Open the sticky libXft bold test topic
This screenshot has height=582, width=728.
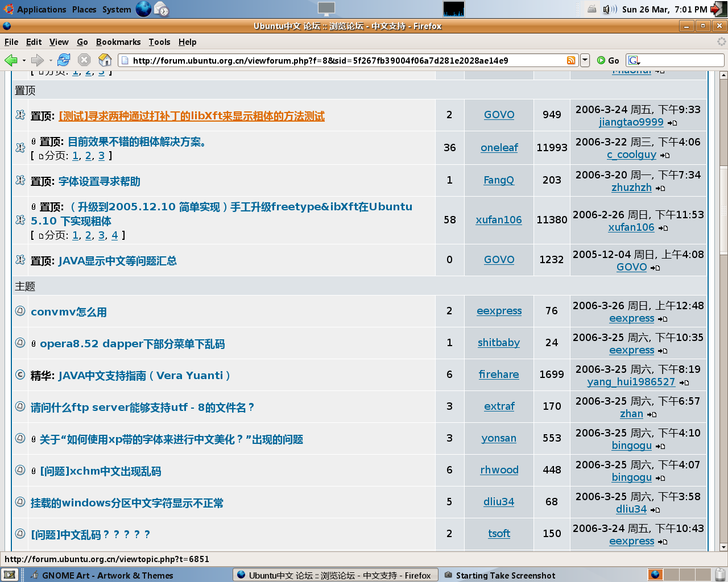click(x=192, y=116)
